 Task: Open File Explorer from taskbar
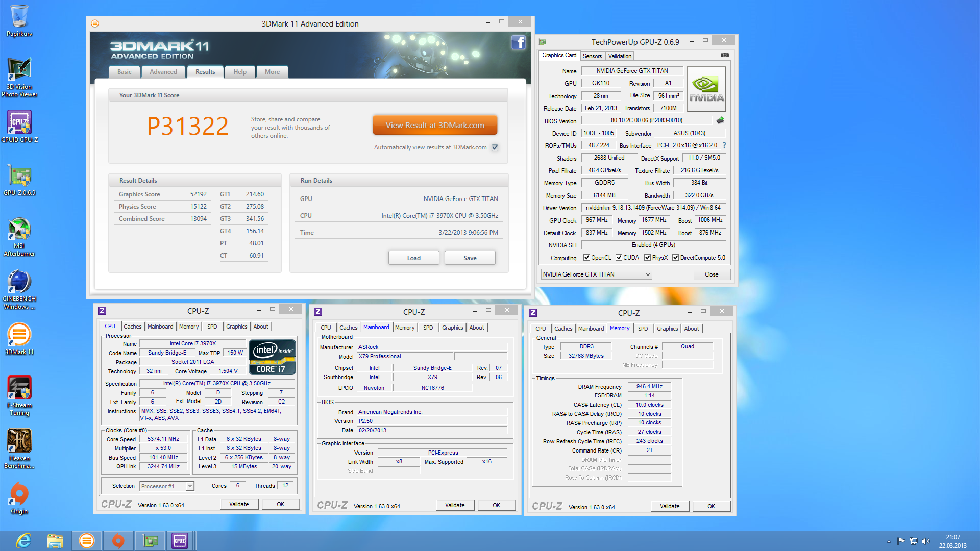[x=55, y=541]
